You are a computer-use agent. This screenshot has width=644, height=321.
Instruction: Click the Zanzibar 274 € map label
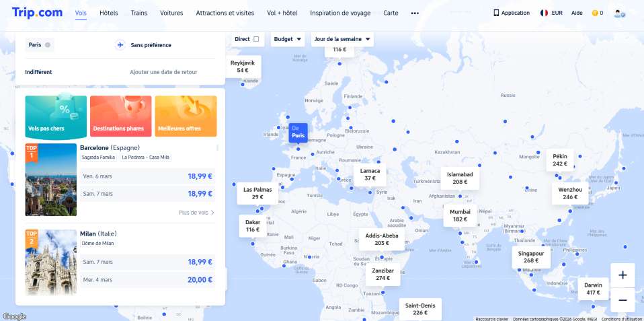click(383, 274)
